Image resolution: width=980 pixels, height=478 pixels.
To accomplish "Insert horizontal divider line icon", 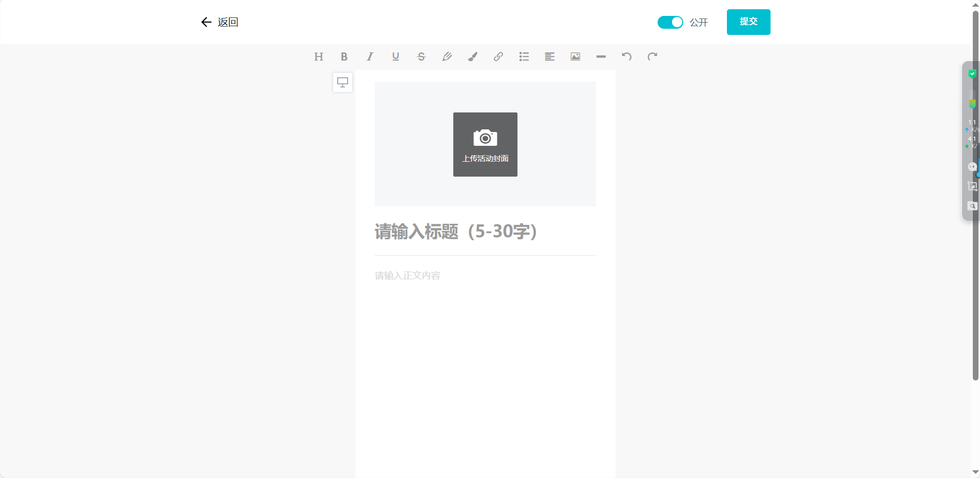I will (x=601, y=56).
